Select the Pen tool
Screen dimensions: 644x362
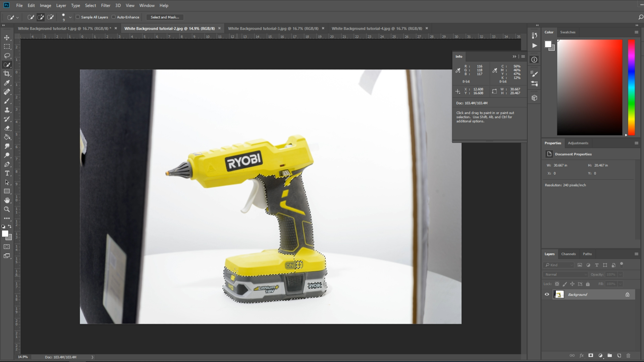point(7,164)
